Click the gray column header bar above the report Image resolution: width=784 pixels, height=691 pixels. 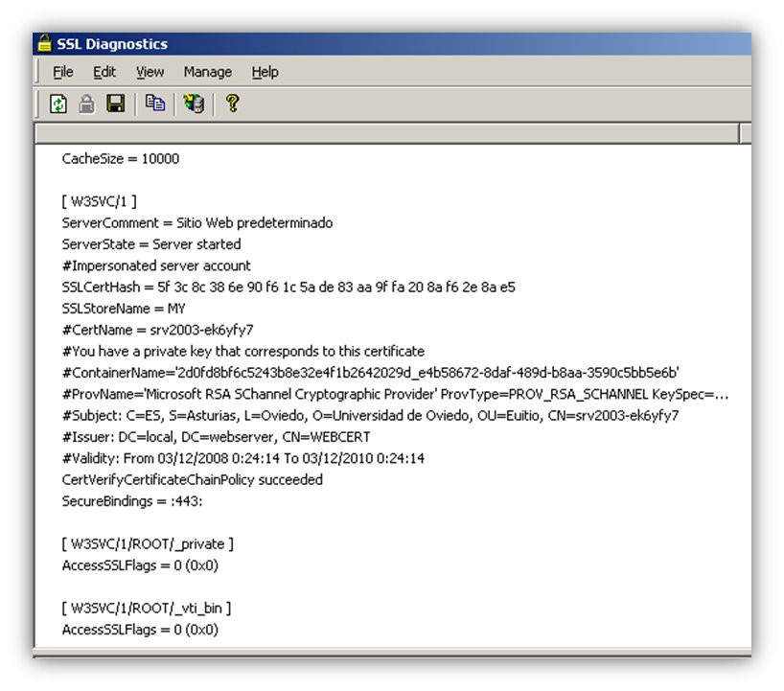coord(387,133)
